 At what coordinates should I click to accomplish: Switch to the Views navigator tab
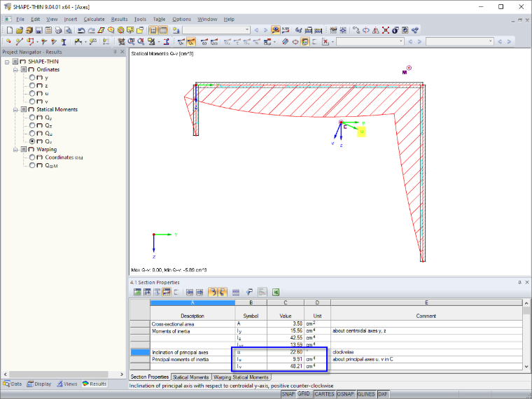67,384
